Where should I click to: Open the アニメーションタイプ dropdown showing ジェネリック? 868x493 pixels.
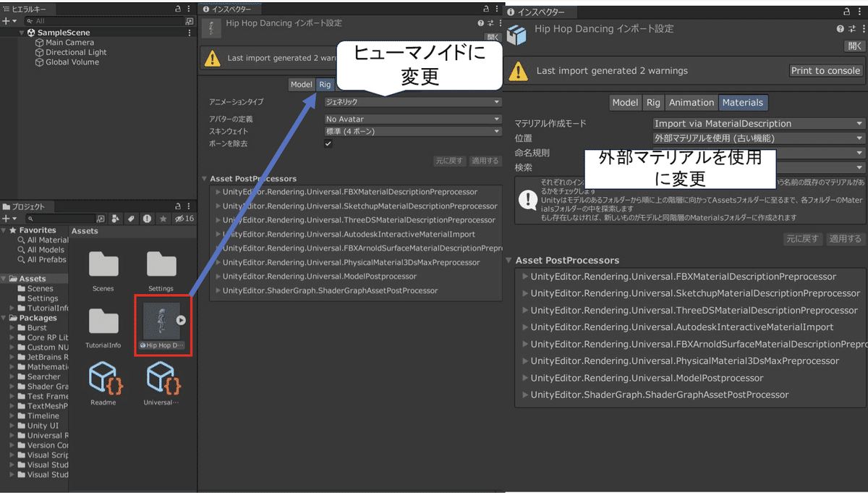412,103
